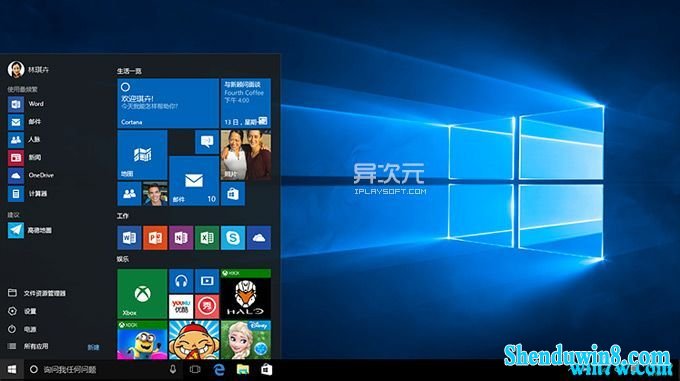Viewport: 680px width, 381px height.
Task: Open 人脉 in the most used list
Action: pos(24,140)
